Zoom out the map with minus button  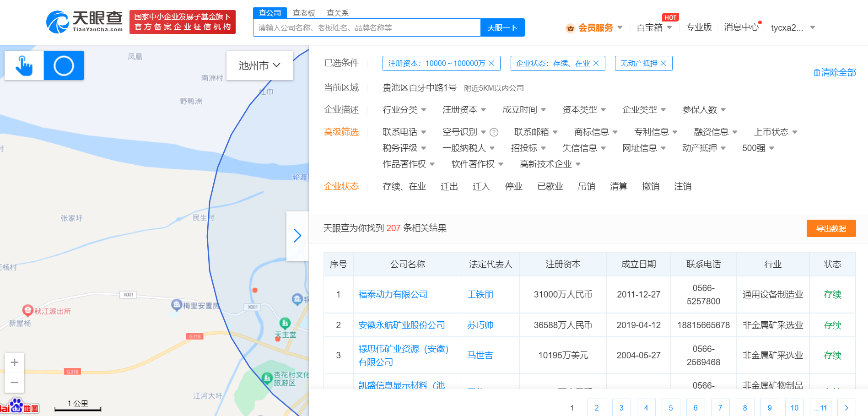[15, 383]
